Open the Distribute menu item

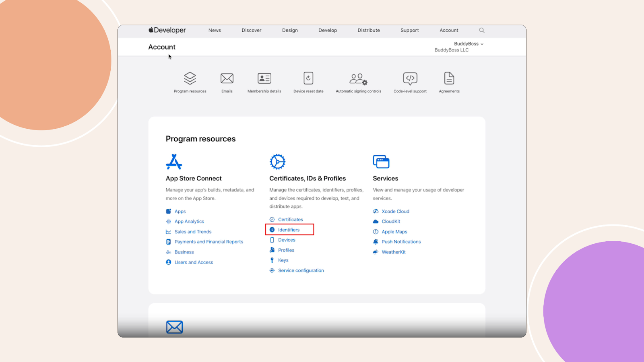point(369,30)
